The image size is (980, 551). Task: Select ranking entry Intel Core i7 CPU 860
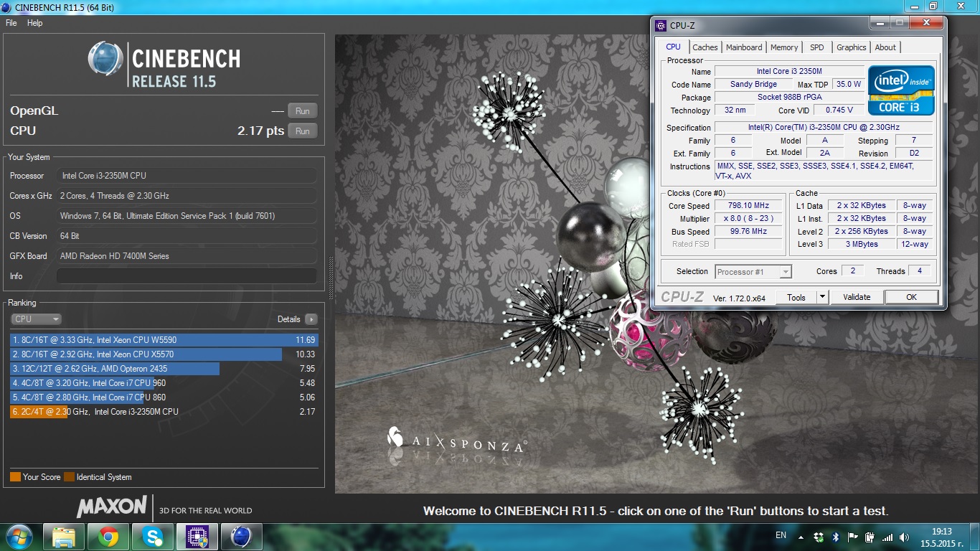point(164,397)
